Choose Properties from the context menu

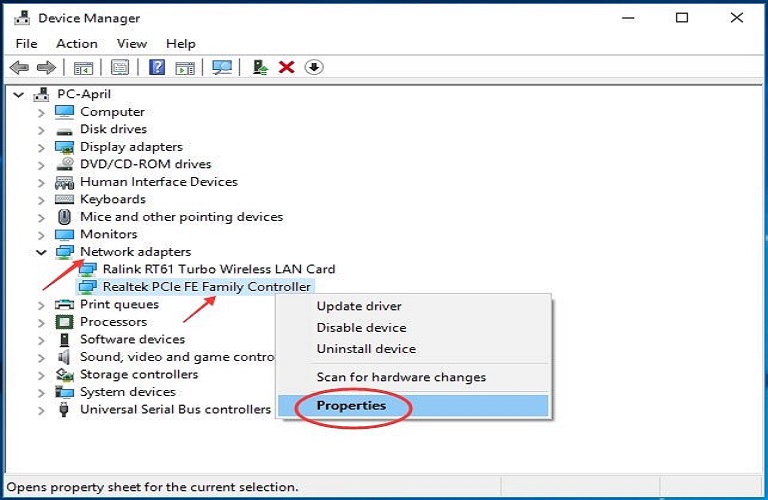click(x=350, y=406)
